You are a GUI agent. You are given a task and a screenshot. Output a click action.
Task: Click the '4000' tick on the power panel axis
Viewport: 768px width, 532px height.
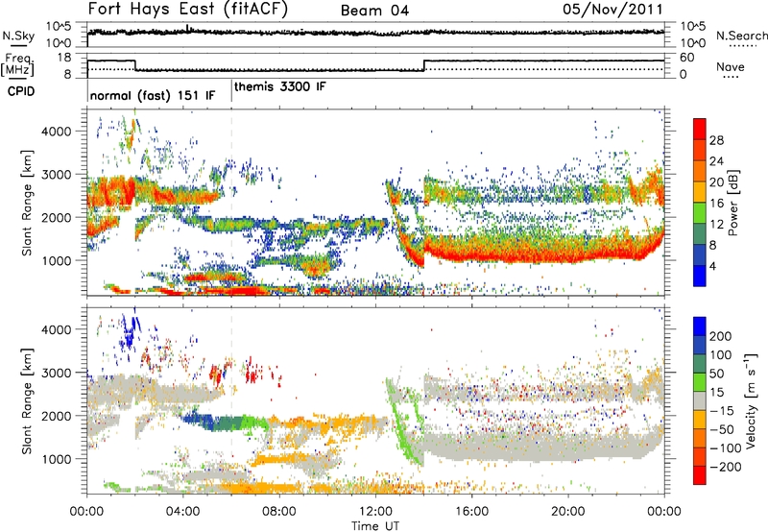point(57,132)
